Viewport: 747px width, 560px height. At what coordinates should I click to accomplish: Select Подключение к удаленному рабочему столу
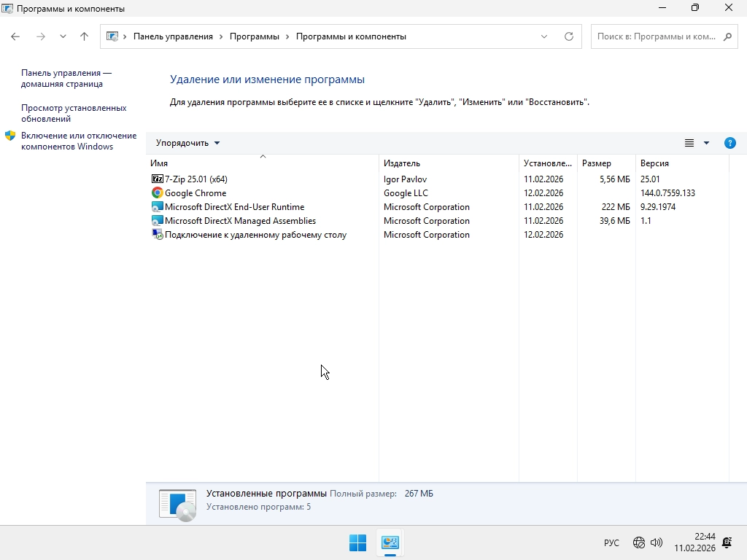[x=255, y=235]
